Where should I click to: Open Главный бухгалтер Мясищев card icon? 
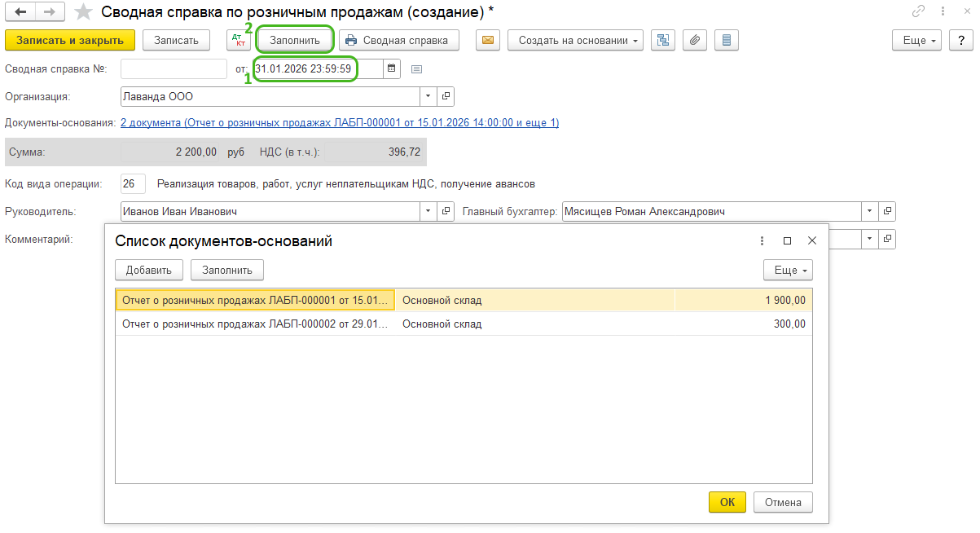[x=887, y=212]
